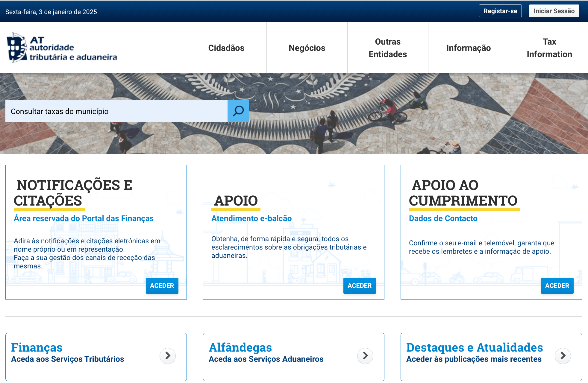Click the Alfândegas chevron arrow icon
This screenshot has width=588, height=383.
pos(365,356)
